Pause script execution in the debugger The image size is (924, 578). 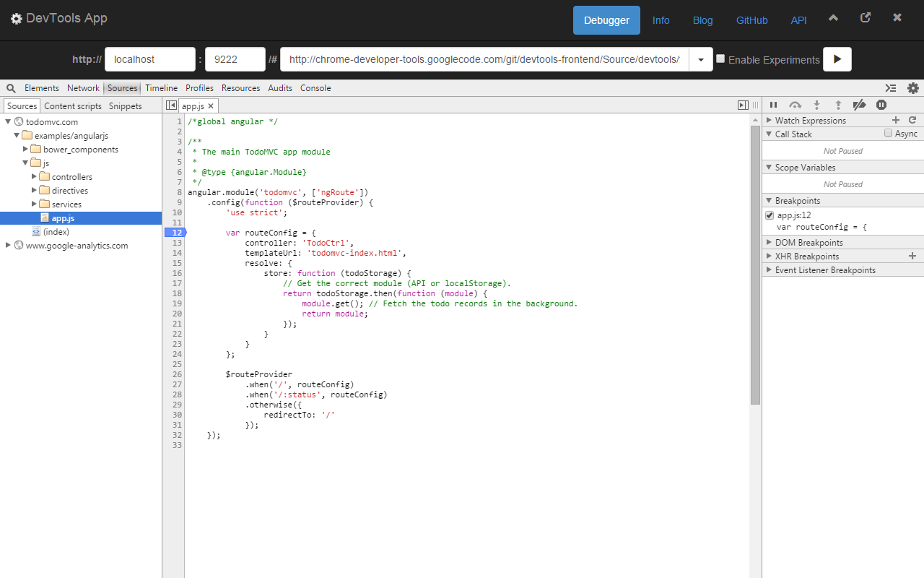pos(773,105)
